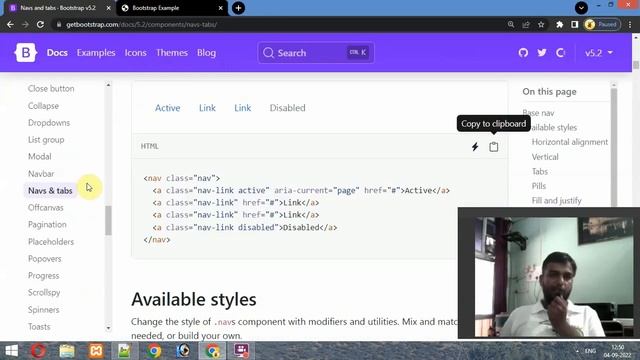Open Modal in the sidebar
This screenshot has width=640, height=360.
point(40,156)
